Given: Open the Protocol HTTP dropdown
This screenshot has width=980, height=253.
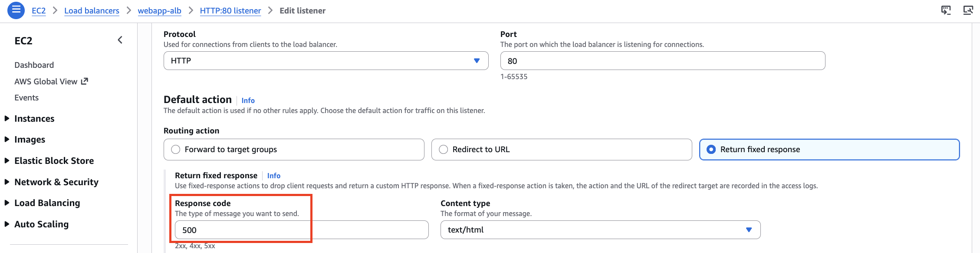Looking at the screenshot, I should (326, 61).
